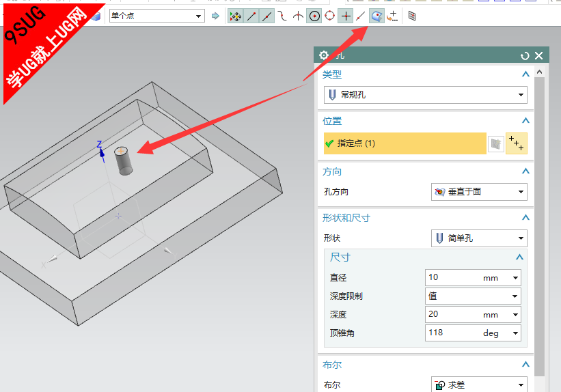
Task: Click blue arrow next to 单个点 dropdown
Action: coord(215,16)
